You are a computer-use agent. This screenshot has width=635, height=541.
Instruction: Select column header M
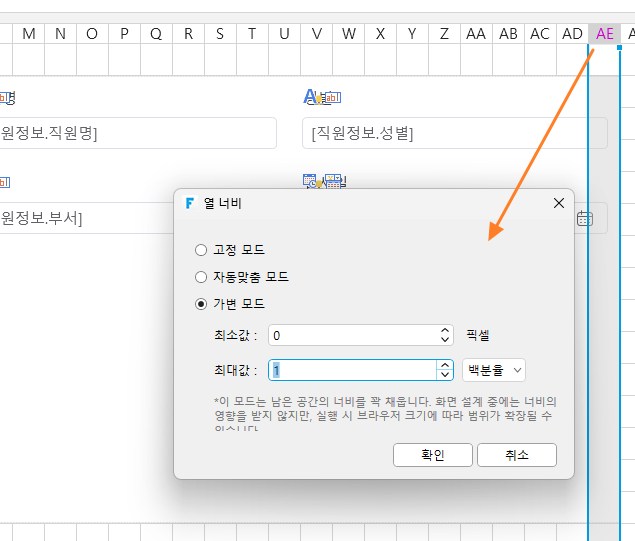28,34
